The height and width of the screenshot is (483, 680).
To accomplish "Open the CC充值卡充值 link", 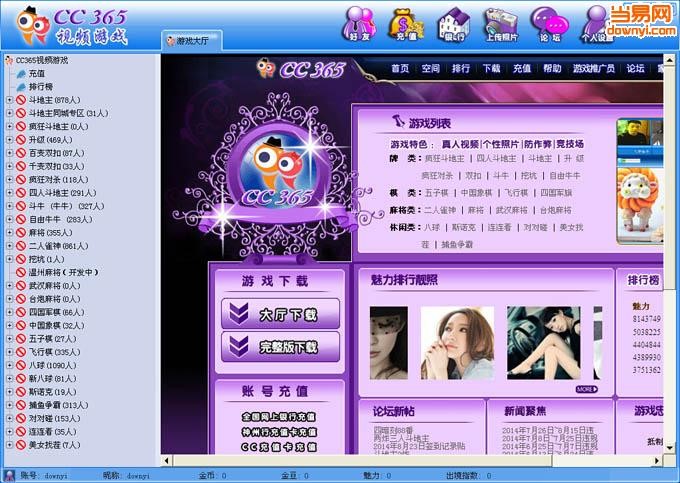I will pyautogui.click(x=279, y=447).
